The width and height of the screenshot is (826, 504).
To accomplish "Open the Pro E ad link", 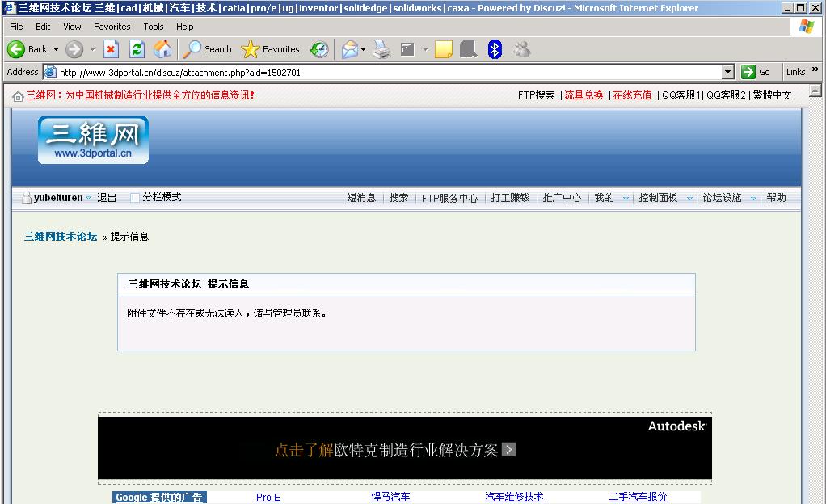I will click(268, 498).
